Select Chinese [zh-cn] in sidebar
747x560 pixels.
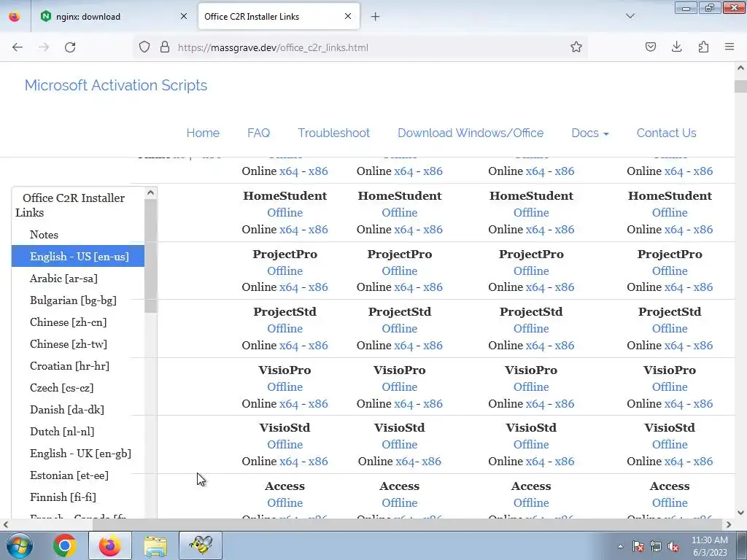(68, 322)
